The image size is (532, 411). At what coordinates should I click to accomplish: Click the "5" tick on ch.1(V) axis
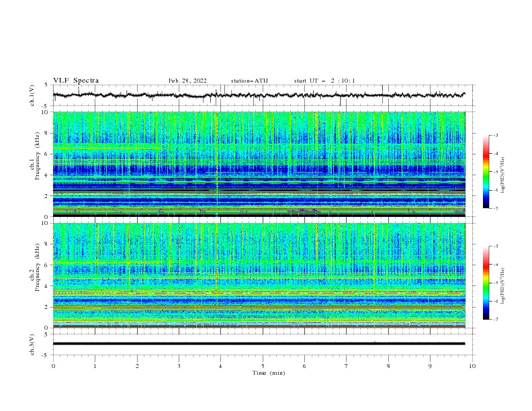point(48,85)
